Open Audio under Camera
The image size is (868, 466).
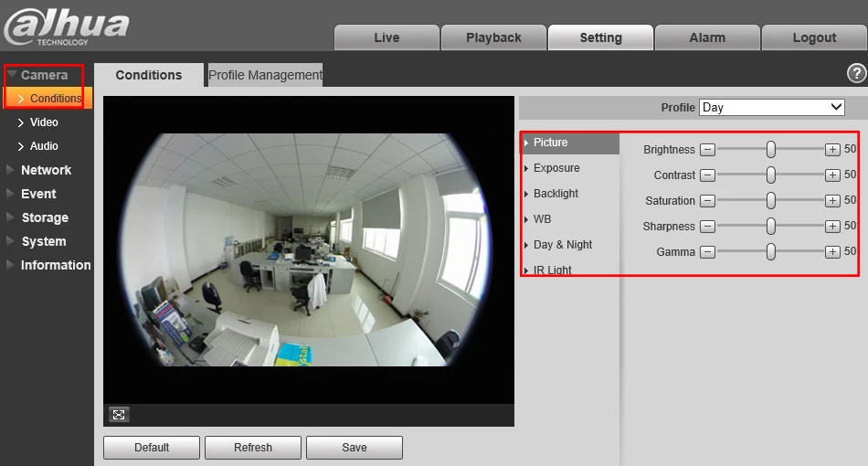pyautogui.click(x=44, y=145)
